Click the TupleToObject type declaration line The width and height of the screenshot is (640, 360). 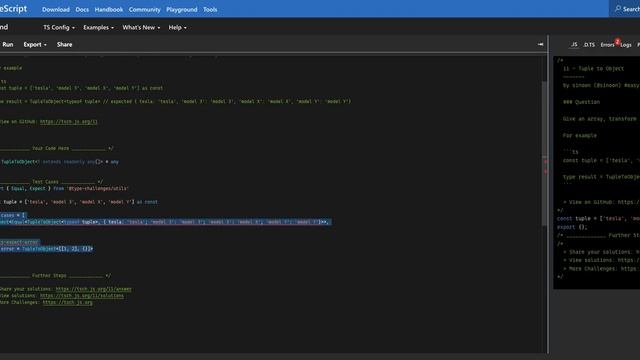coord(60,162)
